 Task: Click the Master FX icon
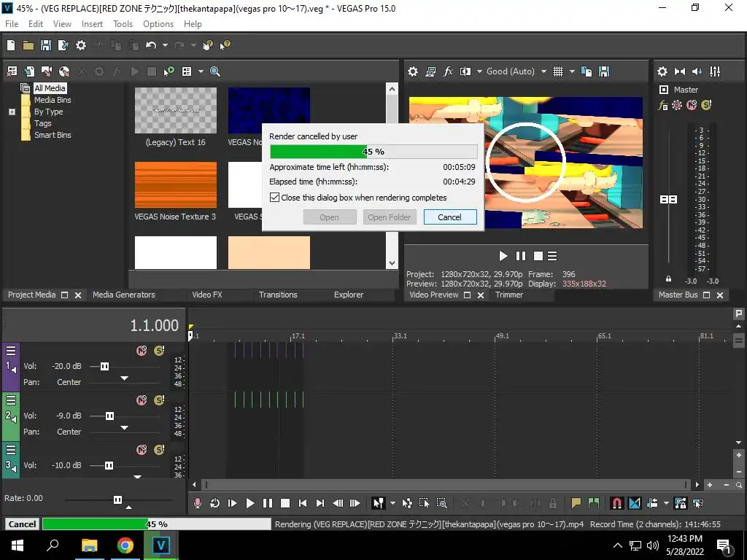click(662, 105)
